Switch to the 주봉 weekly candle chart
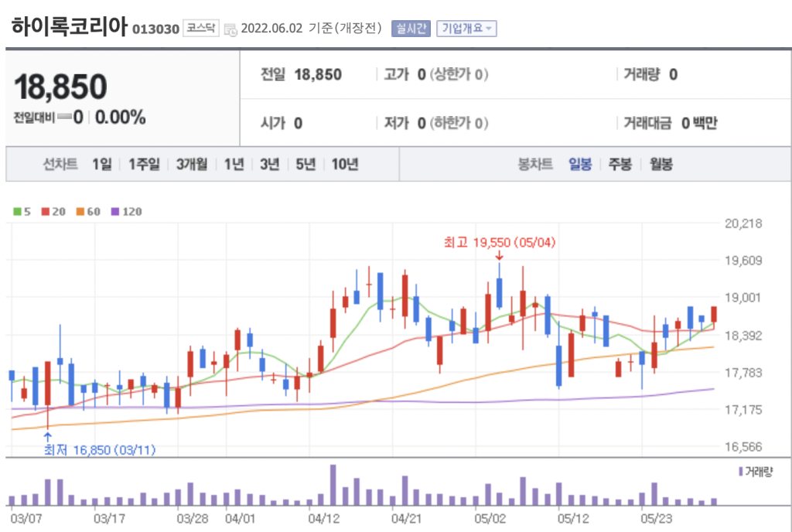Viewport: 792px width, 532px height. [620, 164]
